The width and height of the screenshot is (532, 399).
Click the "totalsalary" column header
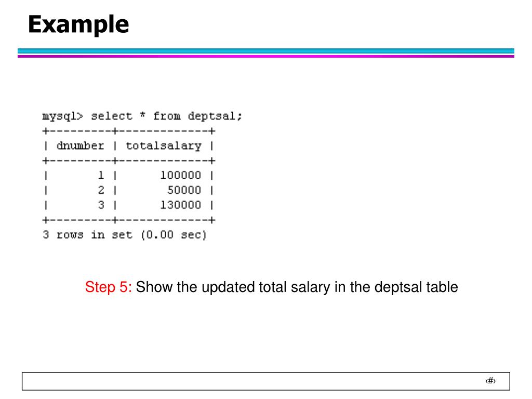tap(164, 146)
